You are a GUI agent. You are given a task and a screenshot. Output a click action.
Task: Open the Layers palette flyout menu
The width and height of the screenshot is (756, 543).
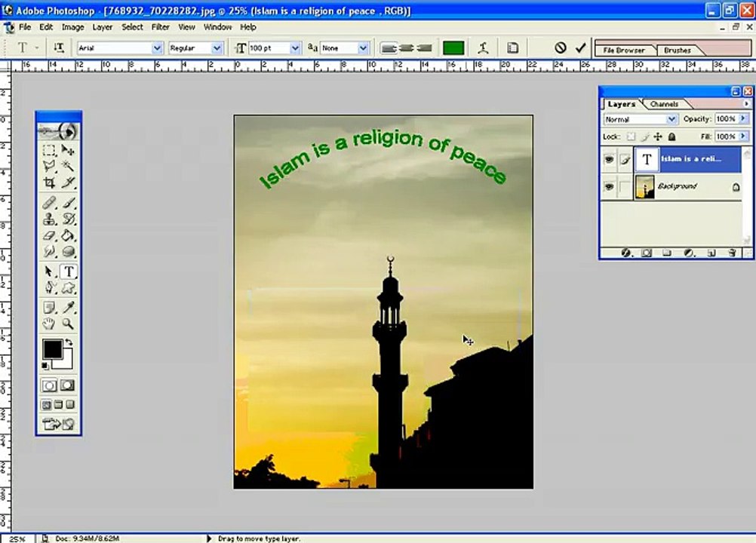pyautogui.click(x=746, y=103)
